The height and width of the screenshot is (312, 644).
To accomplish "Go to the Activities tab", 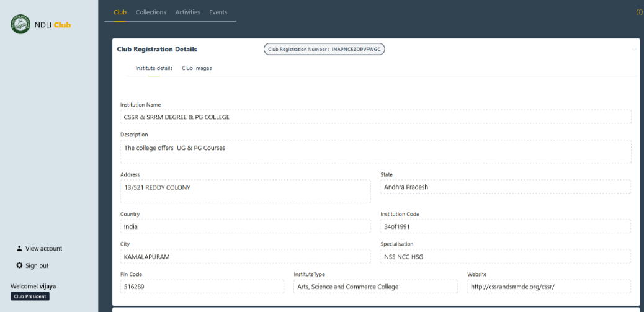I will tap(187, 12).
